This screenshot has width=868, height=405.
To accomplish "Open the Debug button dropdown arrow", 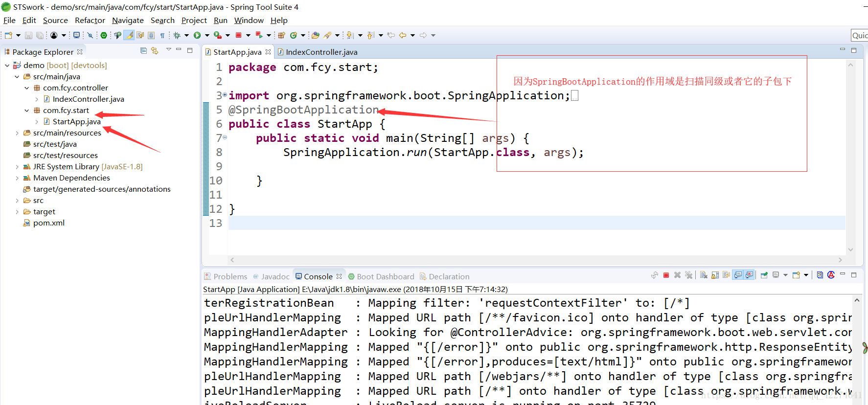I will pyautogui.click(x=186, y=35).
